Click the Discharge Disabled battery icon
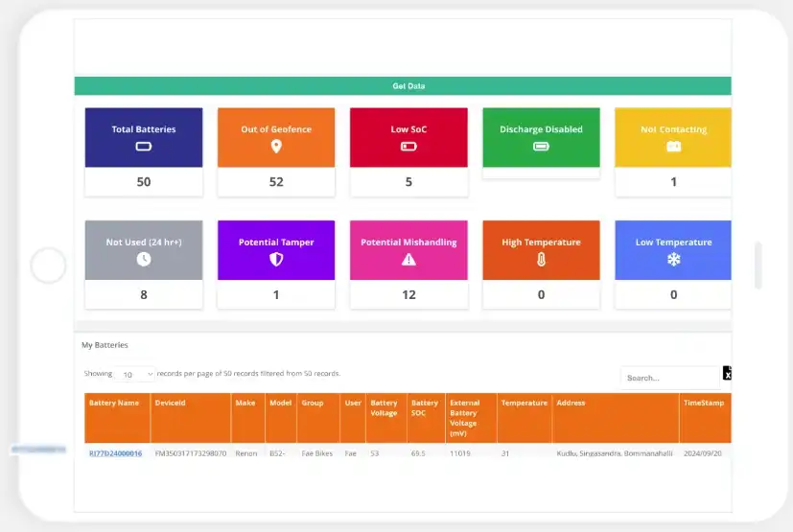 pyautogui.click(x=541, y=147)
